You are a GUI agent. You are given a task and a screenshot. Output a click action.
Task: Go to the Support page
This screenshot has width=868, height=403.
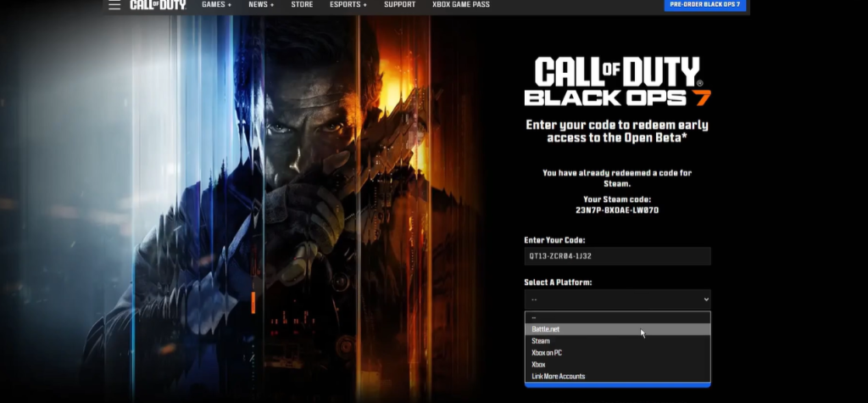point(399,5)
